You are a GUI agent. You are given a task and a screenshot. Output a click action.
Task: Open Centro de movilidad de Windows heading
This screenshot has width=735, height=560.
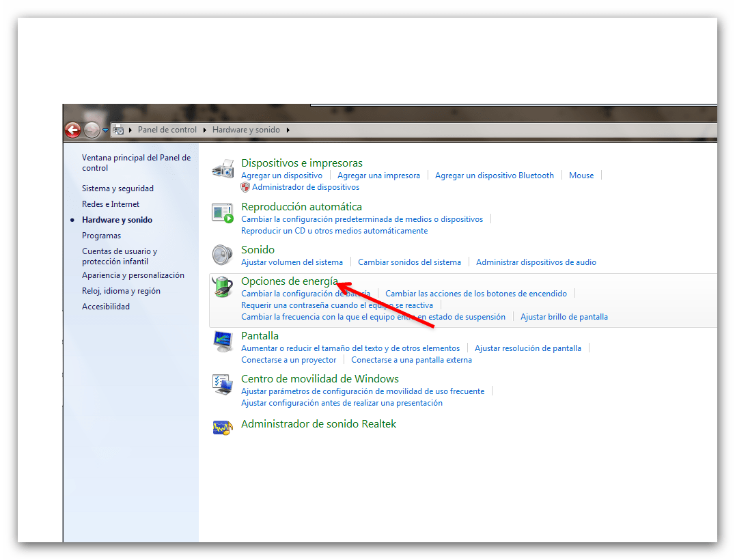tap(320, 379)
